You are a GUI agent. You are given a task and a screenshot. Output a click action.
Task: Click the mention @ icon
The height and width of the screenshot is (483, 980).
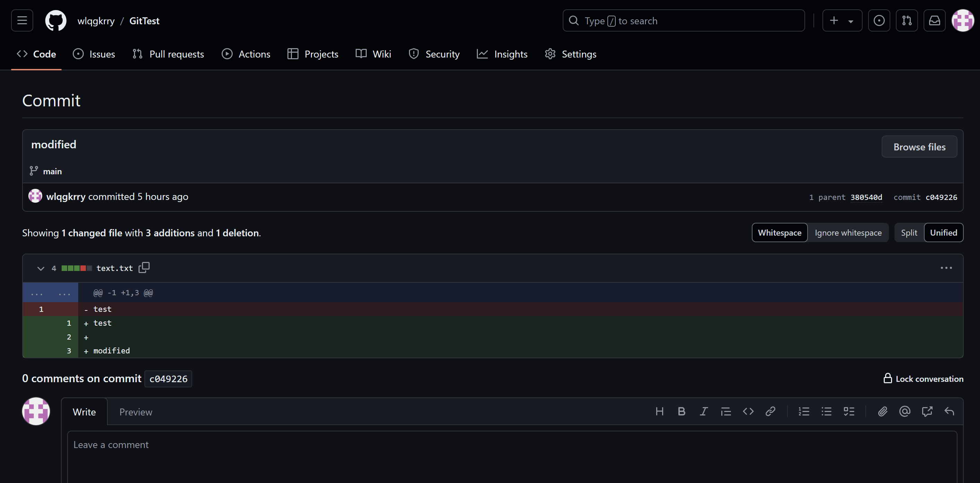pos(905,411)
